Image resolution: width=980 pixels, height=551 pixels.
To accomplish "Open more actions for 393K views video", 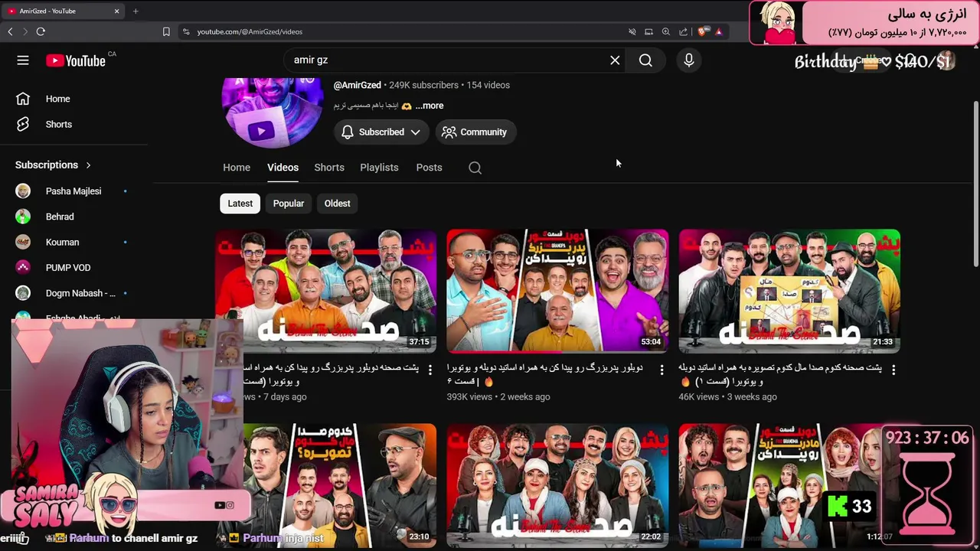I will [662, 369].
